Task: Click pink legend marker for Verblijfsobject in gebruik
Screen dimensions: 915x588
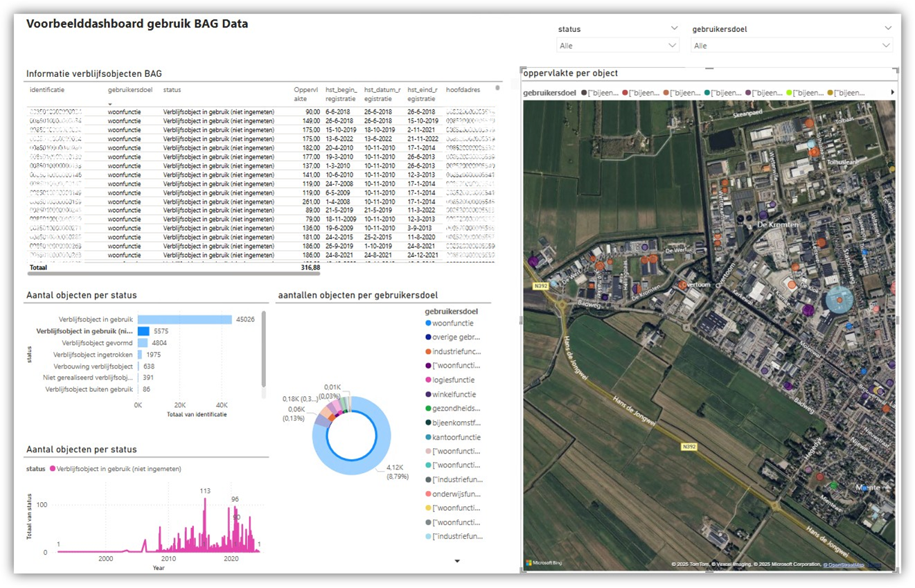Action: pyautogui.click(x=51, y=469)
